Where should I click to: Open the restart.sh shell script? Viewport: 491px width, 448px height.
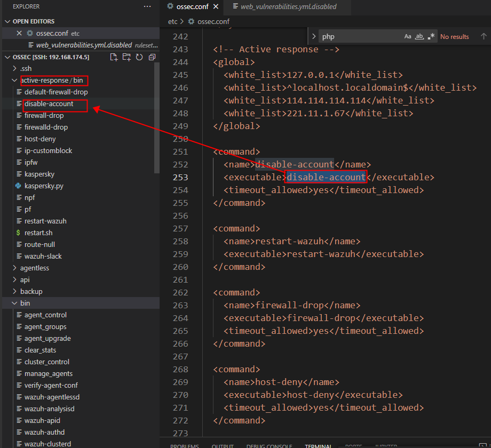[81, 233]
